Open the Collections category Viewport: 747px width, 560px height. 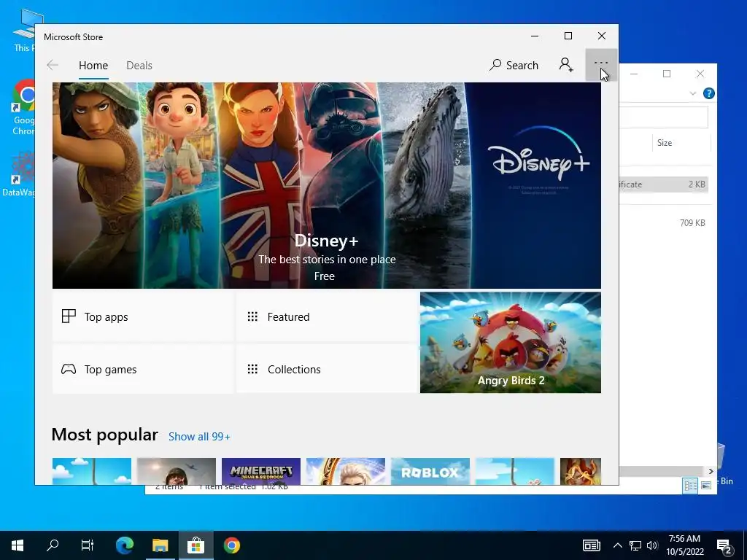point(326,369)
